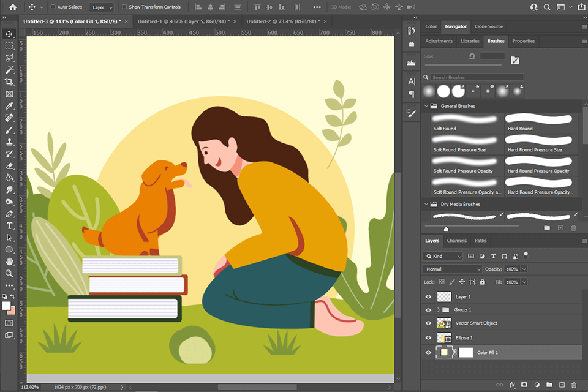This screenshot has width=588, height=392.
Task: Toggle lock transparent pixels
Action: point(442,282)
